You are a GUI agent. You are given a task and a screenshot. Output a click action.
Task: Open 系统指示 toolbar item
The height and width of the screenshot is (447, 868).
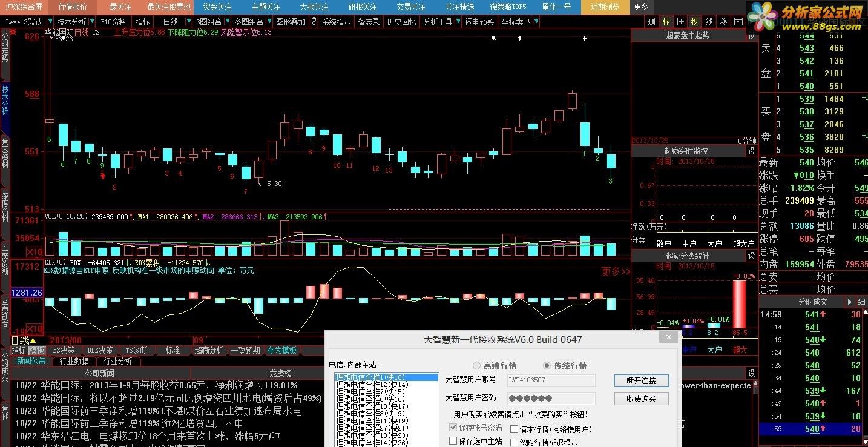click(336, 22)
